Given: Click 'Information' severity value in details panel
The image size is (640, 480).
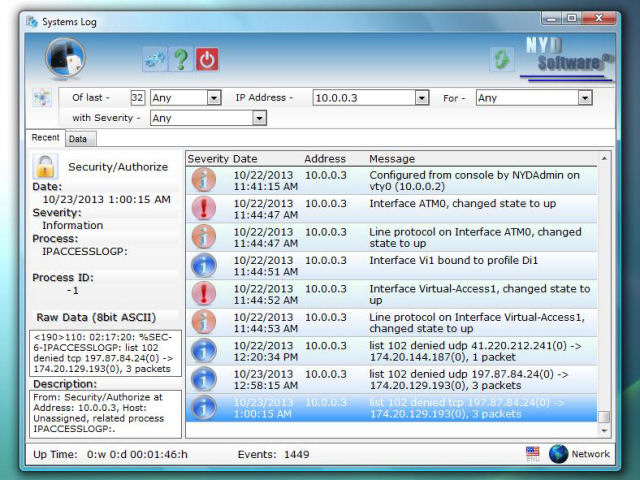Looking at the screenshot, I should pos(73,225).
